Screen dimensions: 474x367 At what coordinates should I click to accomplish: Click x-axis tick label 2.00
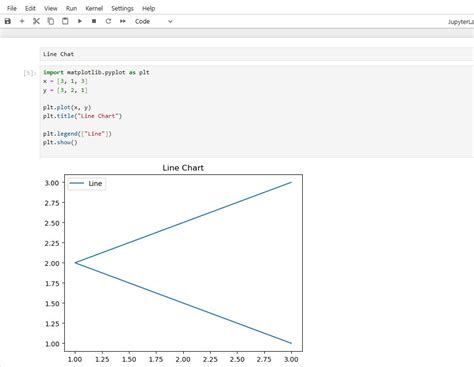[183, 359]
